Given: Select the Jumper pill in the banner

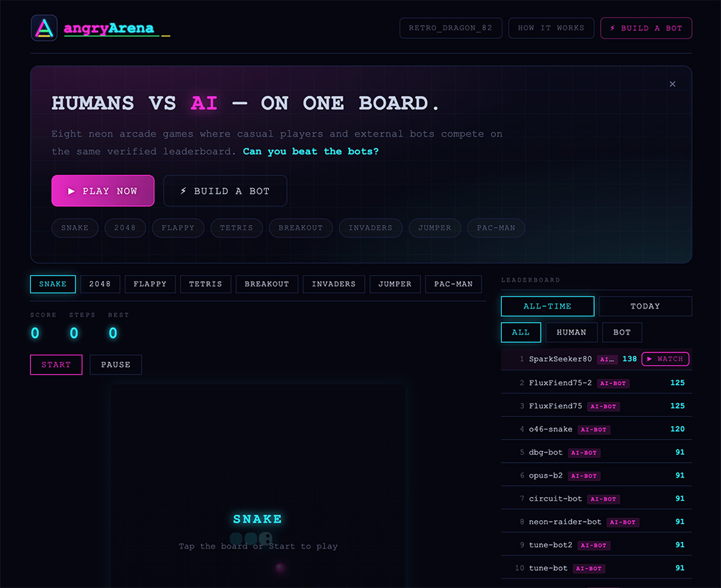Looking at the screenshot, I should [435, 228].
